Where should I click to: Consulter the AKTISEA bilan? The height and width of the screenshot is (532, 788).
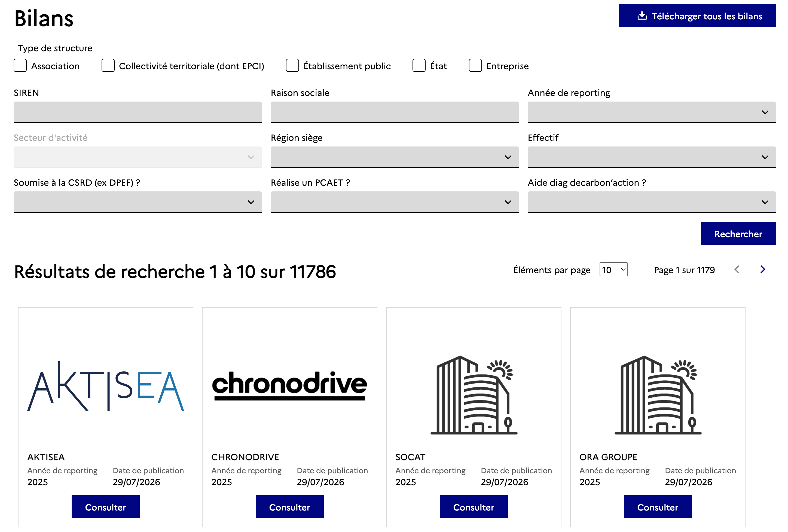coord(105,507)
